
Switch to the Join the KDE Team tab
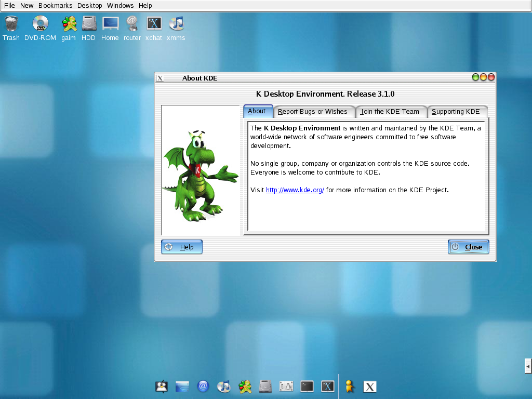click(391, 112)
